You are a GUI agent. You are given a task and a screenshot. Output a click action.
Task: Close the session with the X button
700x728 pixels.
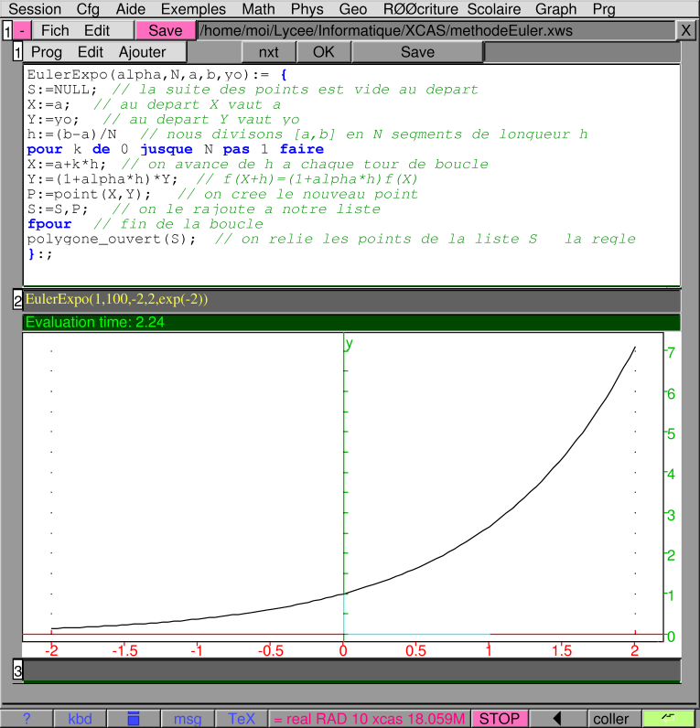tap(686, 31)
